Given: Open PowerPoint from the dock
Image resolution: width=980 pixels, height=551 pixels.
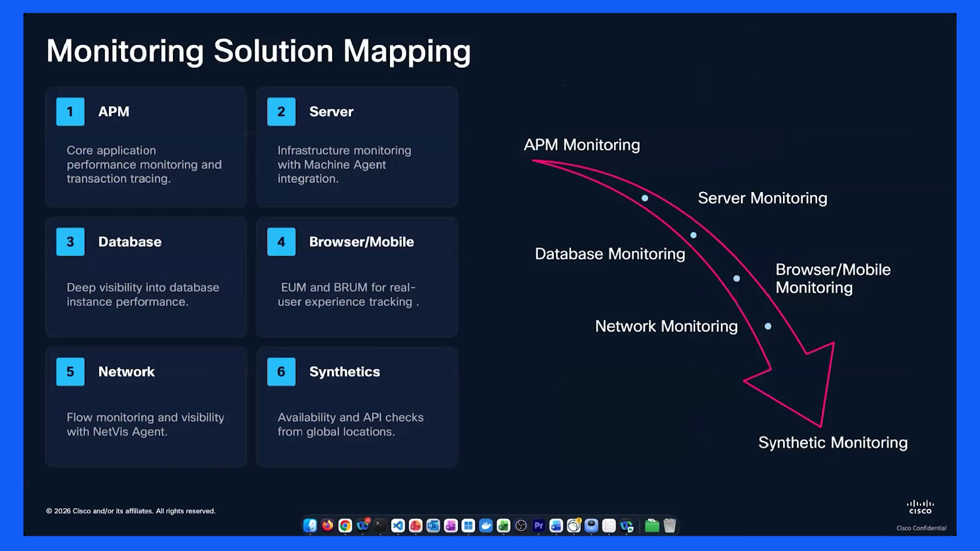Looking at the screenshot, I should [415, 525].
